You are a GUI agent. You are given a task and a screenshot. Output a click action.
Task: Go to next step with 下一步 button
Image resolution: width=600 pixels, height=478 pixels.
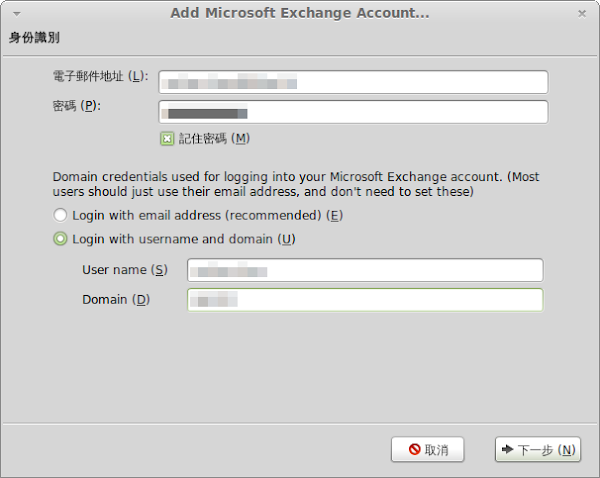pyautogui.click(x=538, y=449)
